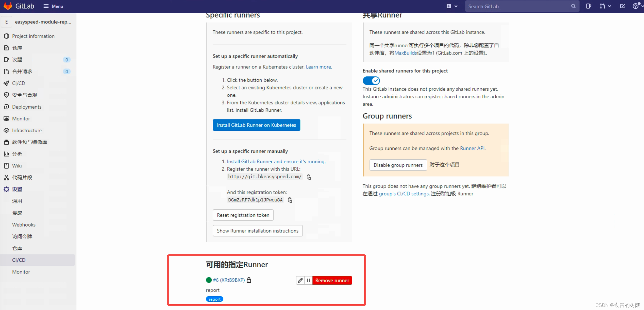Click Disable group runners button
Screen dimensions: 644x310
(x=398, y=164)
